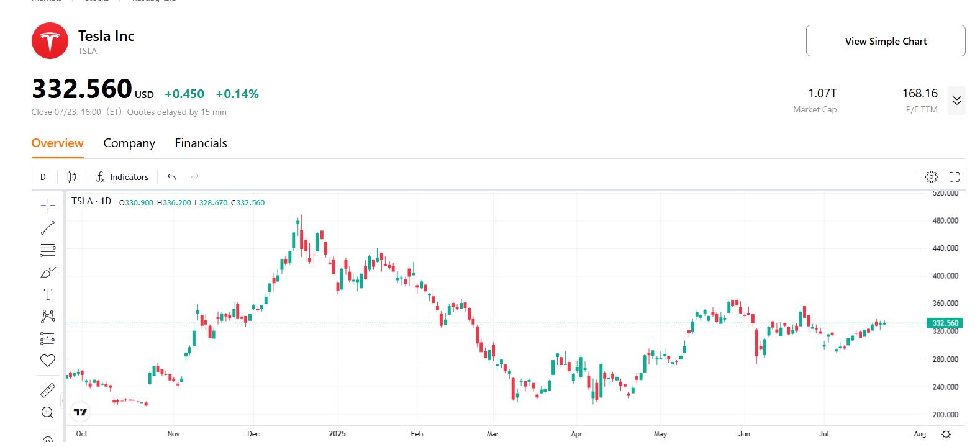The image size is (980, 447).
Task: Switch to the Company tab
Action: click(x=129, y=143)
